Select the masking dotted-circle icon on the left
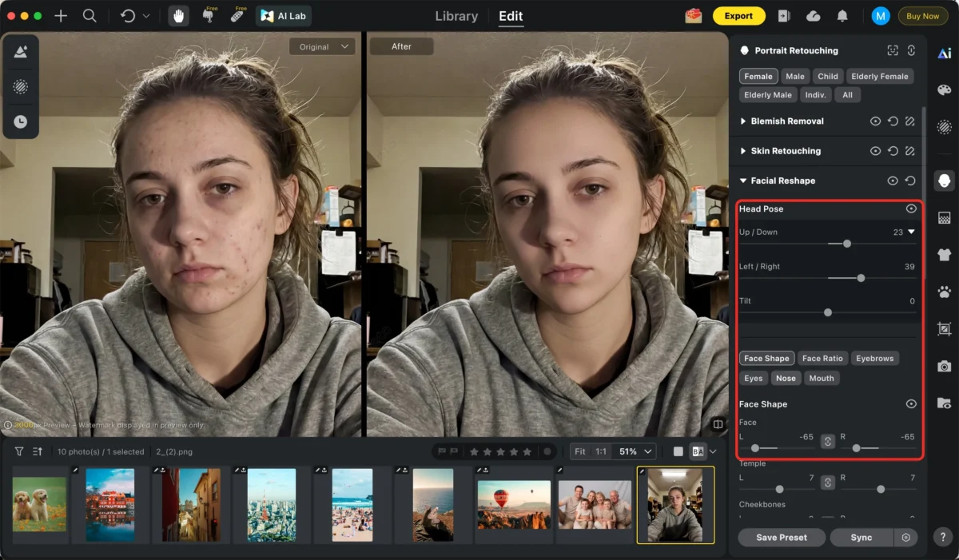 (x=21, y=86)
